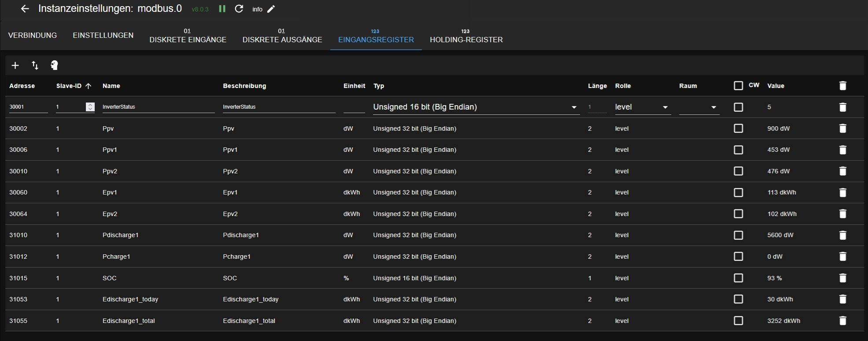
Task: Enable CW checkbox for Pdischarge1
Action: 739,235
